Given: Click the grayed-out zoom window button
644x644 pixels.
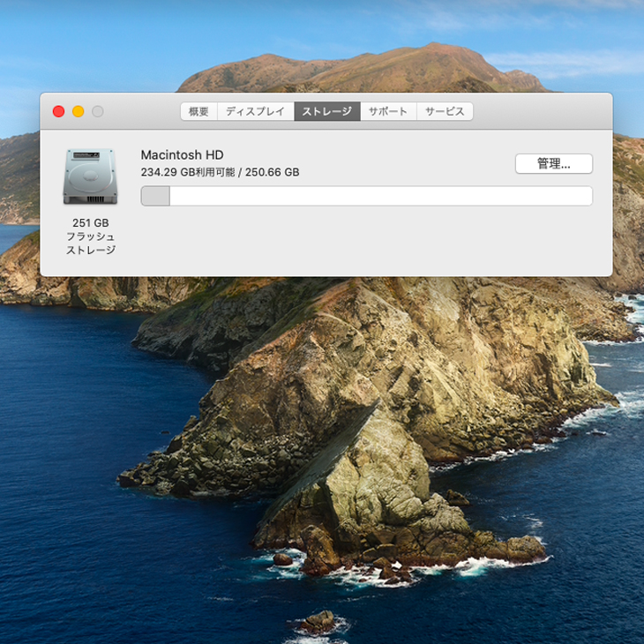Looking at the screenshot, I should point(97,111).
